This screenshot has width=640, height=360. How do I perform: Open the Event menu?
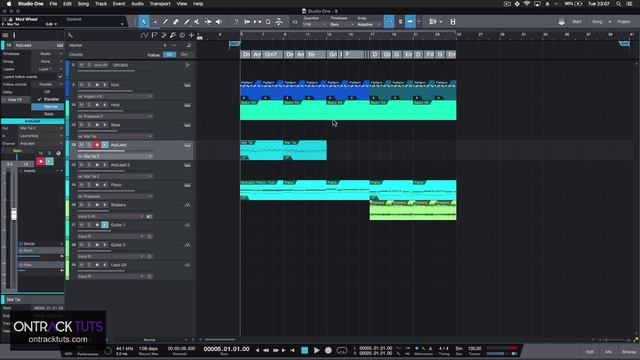tap(119, 4)
